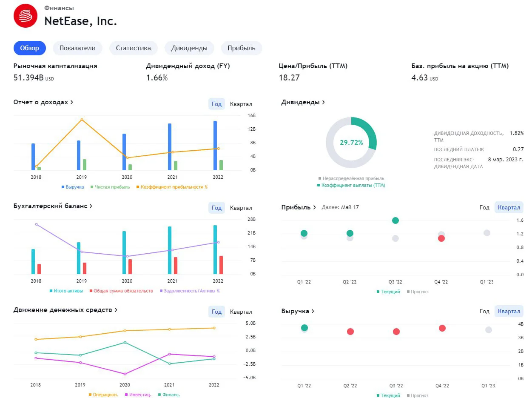This screenshot has width=532, height=398.
Task: Open the Дивиденды tab
Action: pos(189,48)
